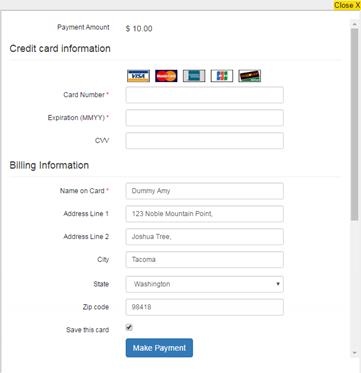The height and width of the screenshot is (373, 361).
Task: Open the State dropdown showing Washington
Action: tap(205, 284)
